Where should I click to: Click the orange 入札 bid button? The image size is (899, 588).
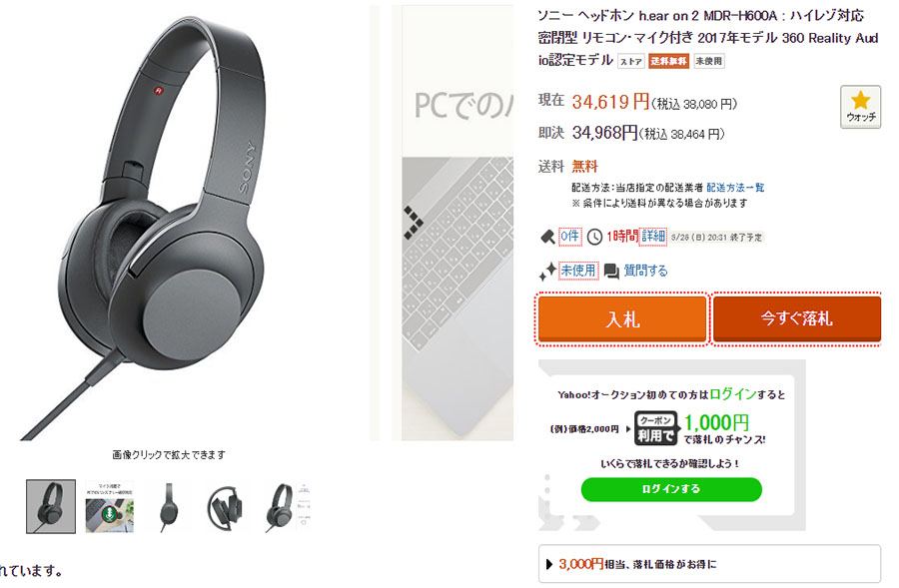(x=622, y=318)
